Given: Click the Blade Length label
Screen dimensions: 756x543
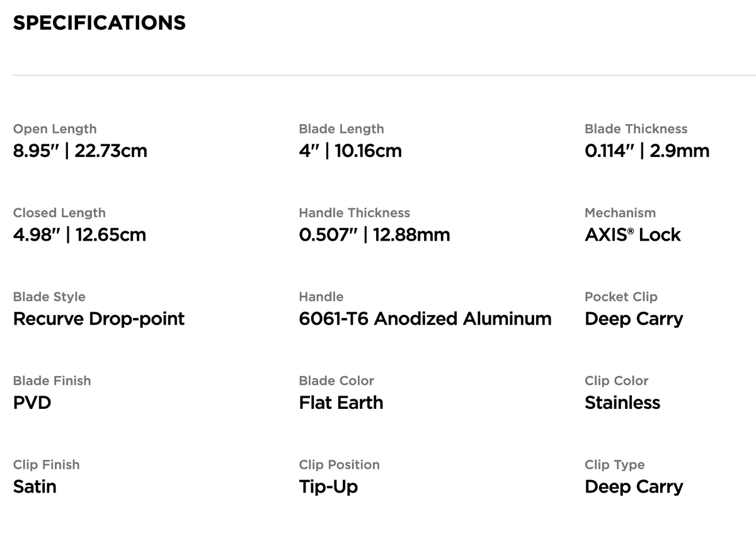Looking at the screenshot, I should (x=341, y=129).
